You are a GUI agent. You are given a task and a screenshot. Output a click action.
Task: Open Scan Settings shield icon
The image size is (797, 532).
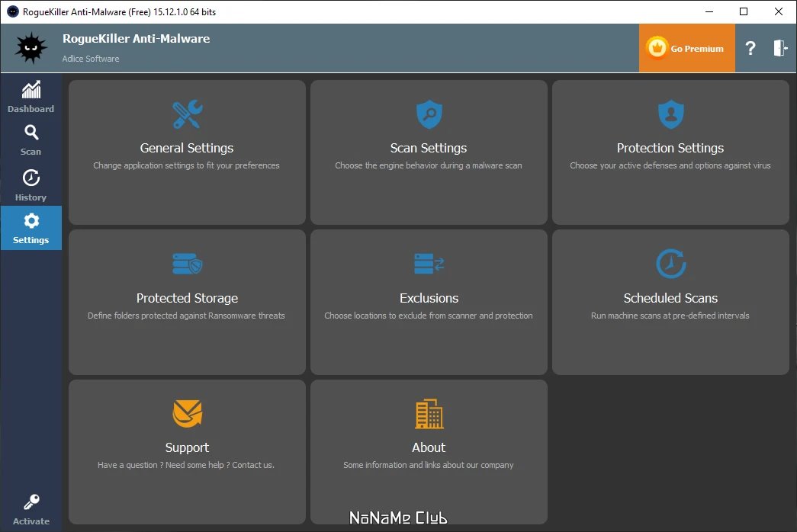(x=429, y=114)
